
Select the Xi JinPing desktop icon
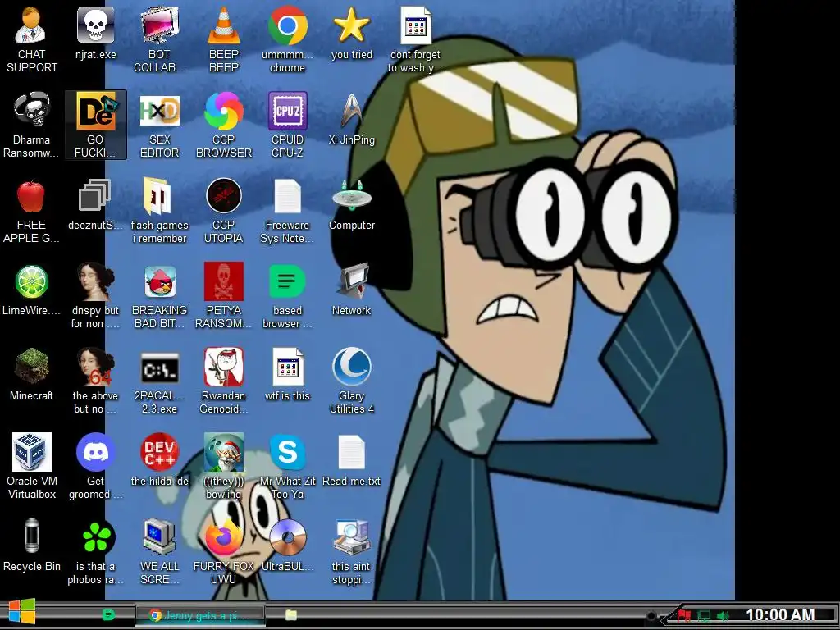pos(351,119)
